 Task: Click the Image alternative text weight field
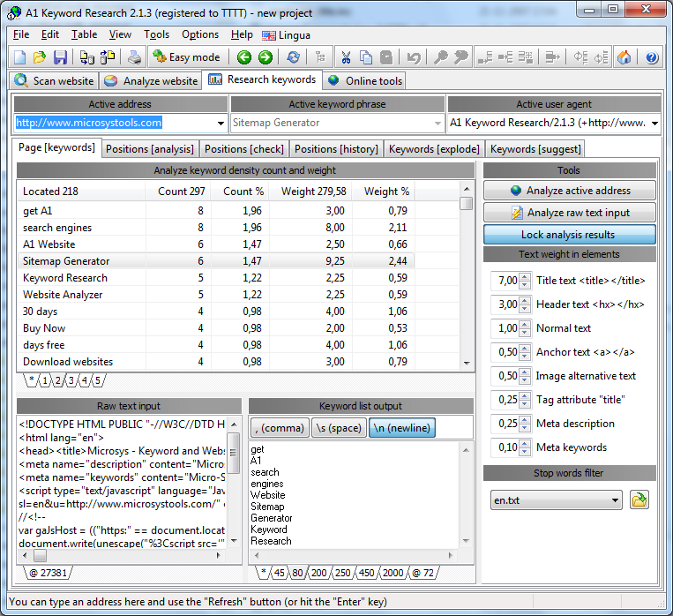tap(505, 376)
